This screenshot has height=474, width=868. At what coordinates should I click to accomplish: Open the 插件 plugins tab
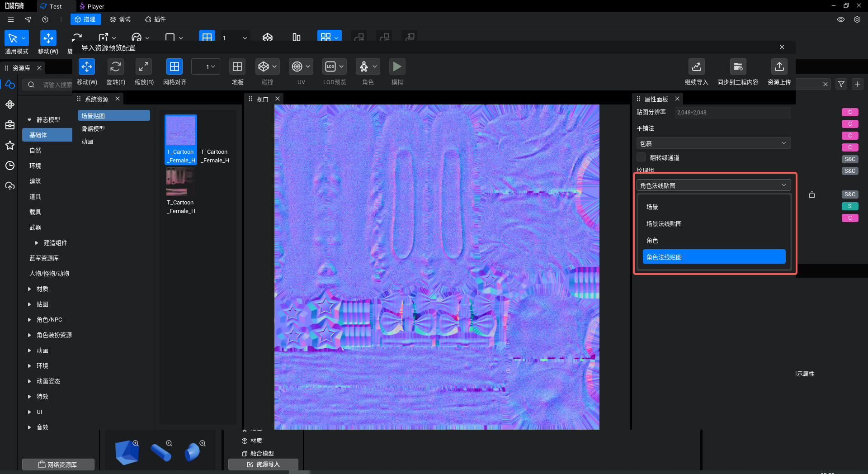point(156,19)
